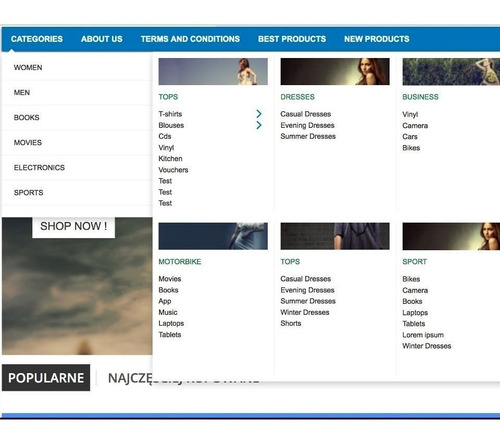Click the banner image above the lower Tops heading
500x440 pixels.
335,236
